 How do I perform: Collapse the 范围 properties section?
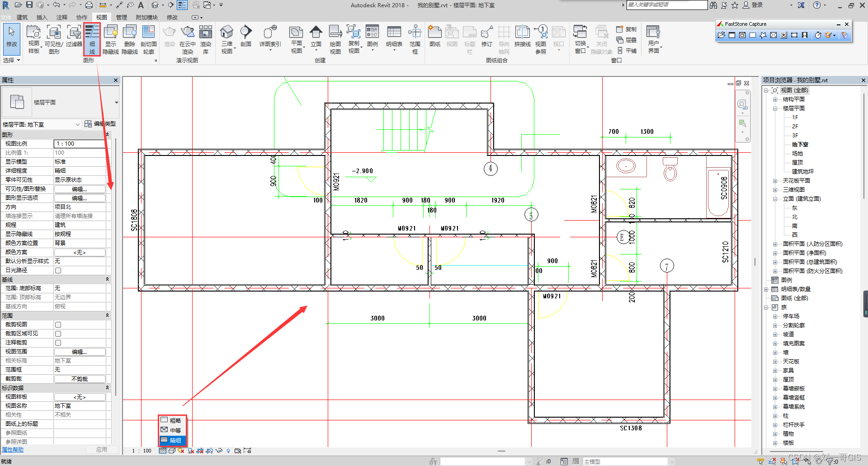(x=107, y=315)
